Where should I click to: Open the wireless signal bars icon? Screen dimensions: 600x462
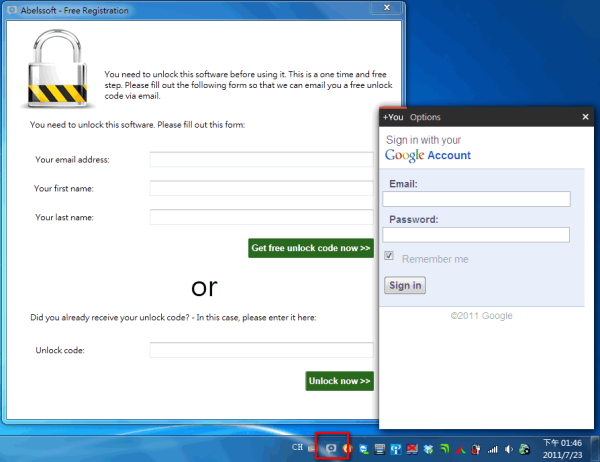click(491, 449)
